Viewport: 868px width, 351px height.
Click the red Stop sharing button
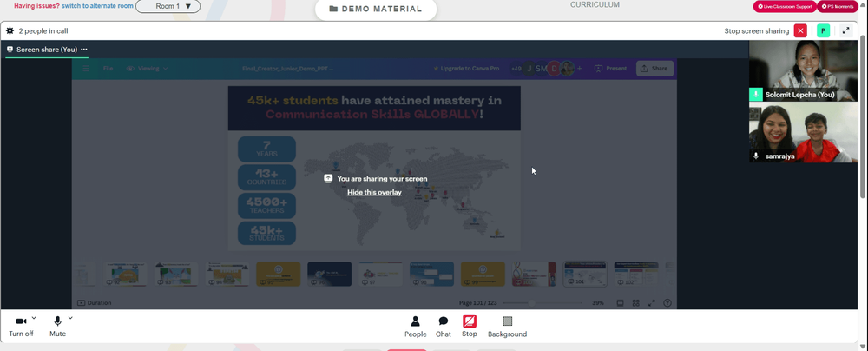(470, 327)
